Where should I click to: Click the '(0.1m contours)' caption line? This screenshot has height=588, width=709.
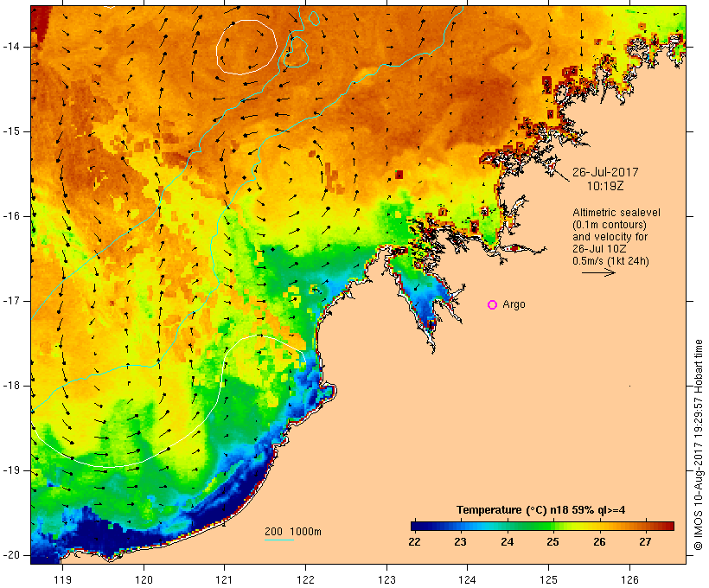click(610, 225)
